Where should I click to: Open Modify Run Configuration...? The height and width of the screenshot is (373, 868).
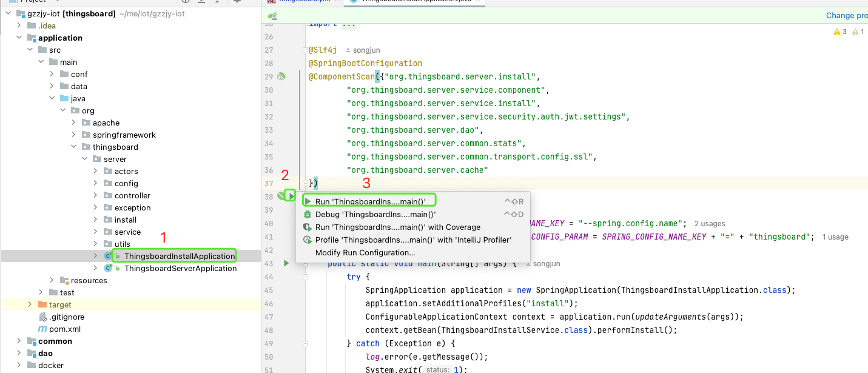pyautogui.click(x=413, y=252)
